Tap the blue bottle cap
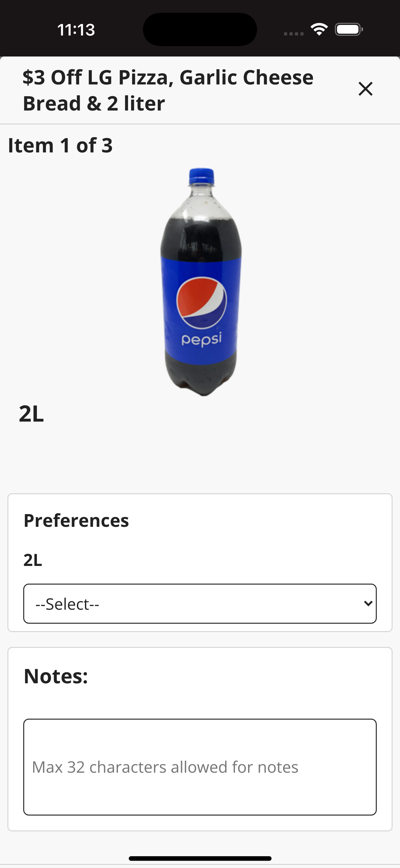 [201, 176]
